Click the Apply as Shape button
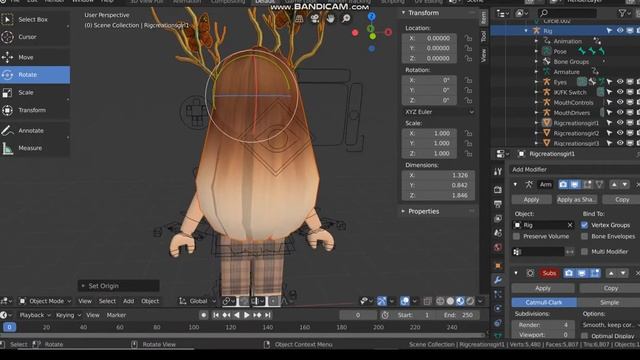This screenshot has width=640, height=360. (577, 200)
